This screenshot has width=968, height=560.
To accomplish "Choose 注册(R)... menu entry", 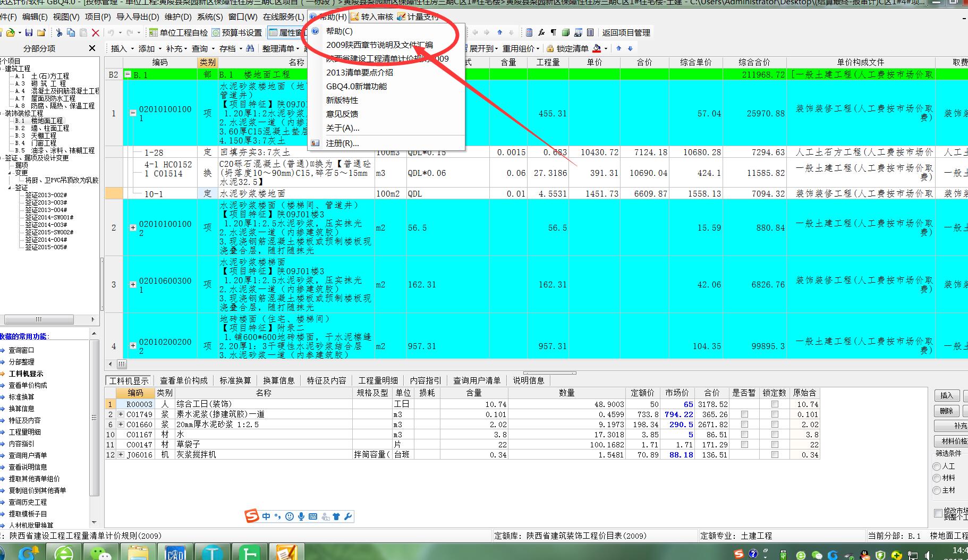I will [x=343, y=143].
